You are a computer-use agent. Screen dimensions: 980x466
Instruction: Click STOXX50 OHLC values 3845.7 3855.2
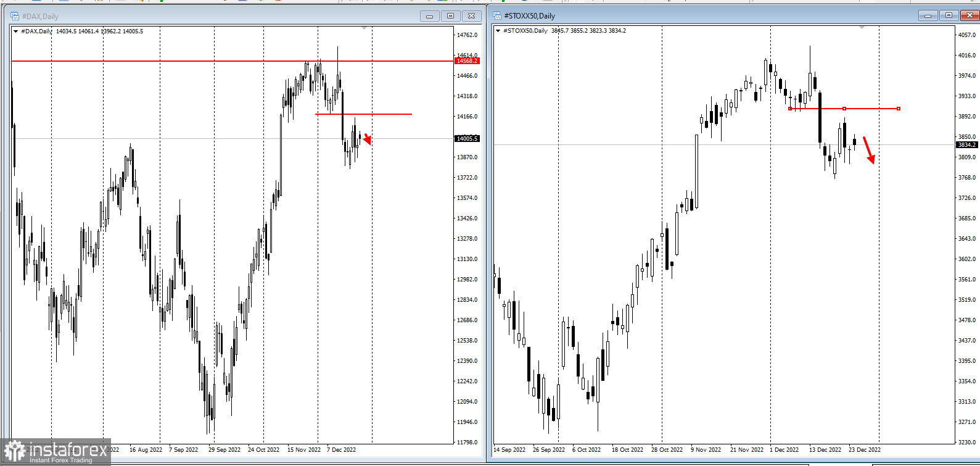click(569, 31)
